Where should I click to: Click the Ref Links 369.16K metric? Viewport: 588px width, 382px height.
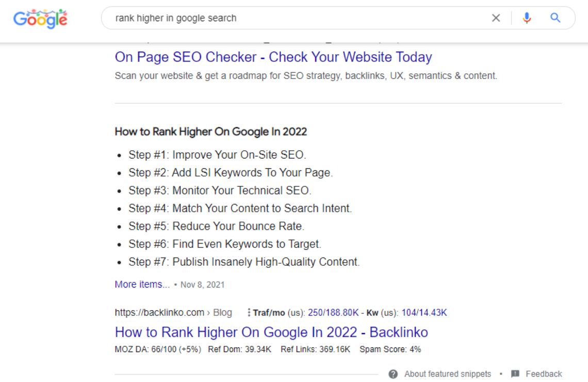(x=315, y=349)
